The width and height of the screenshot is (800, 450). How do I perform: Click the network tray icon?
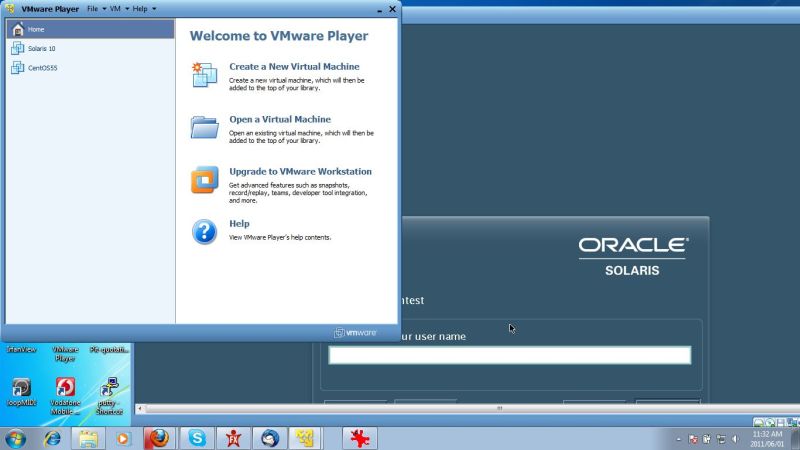click(721, 439)
